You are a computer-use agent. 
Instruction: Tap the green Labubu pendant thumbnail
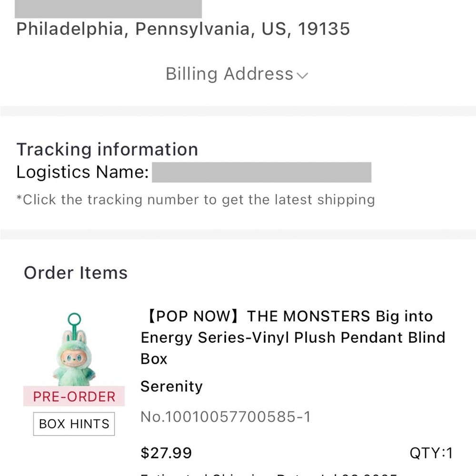click(x=74, y=355)
